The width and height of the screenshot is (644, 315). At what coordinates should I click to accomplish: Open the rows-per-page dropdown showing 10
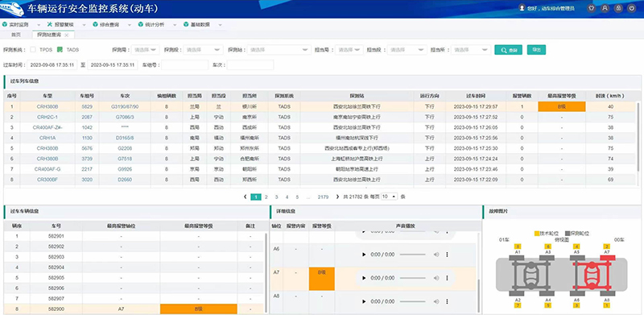[x=390, y=197]
